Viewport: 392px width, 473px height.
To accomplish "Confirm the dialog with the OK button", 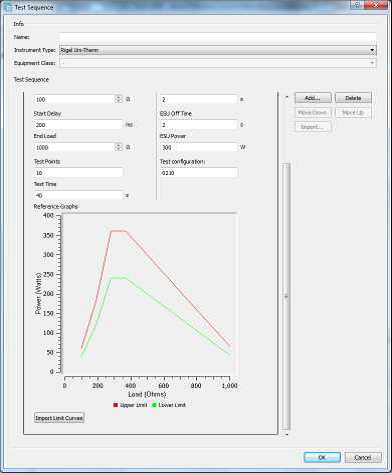I will pyautogui.click(x=322, y=457).
